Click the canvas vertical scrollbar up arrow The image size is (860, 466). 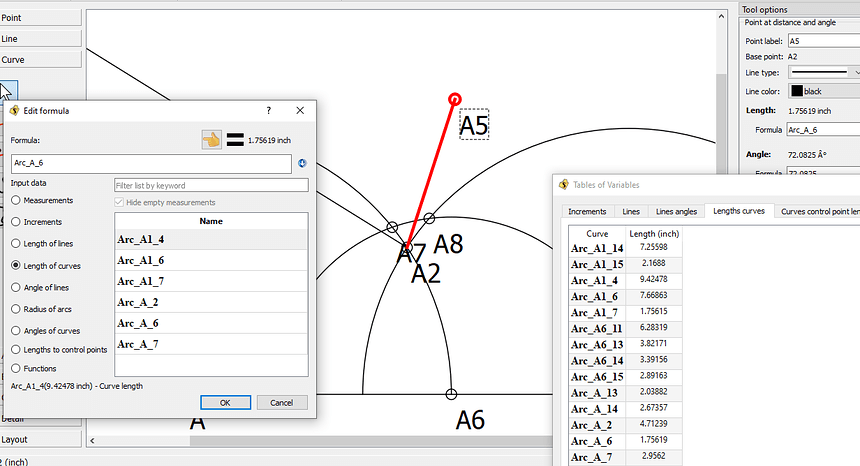pos(721,16)
